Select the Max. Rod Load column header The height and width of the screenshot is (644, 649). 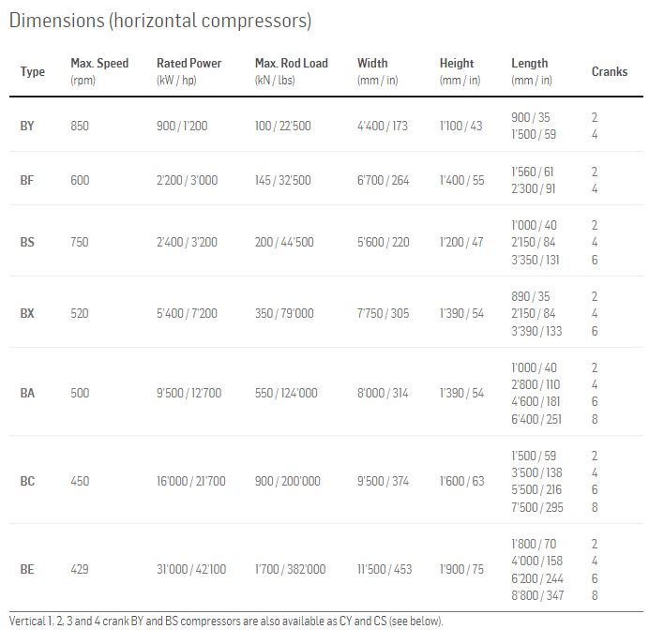coord(292,64)
